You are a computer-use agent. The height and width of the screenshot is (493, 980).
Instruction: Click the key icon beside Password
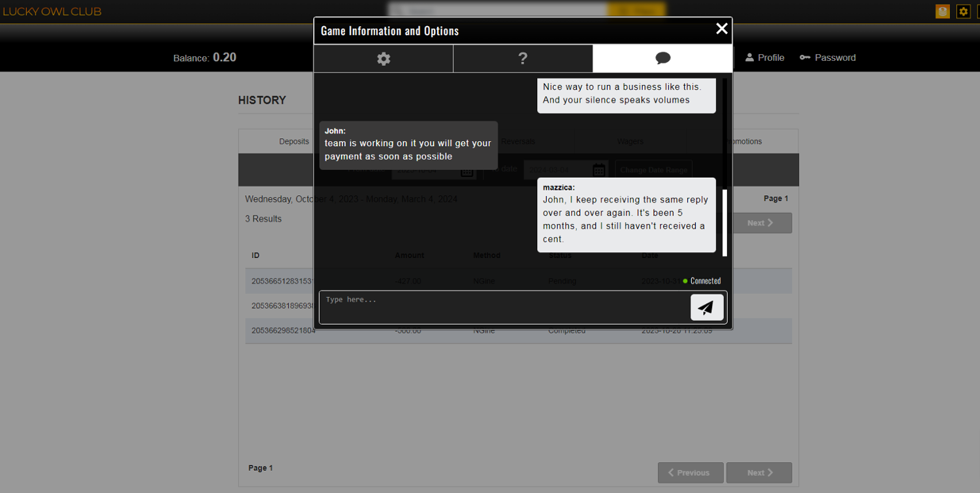pos(805,57)
